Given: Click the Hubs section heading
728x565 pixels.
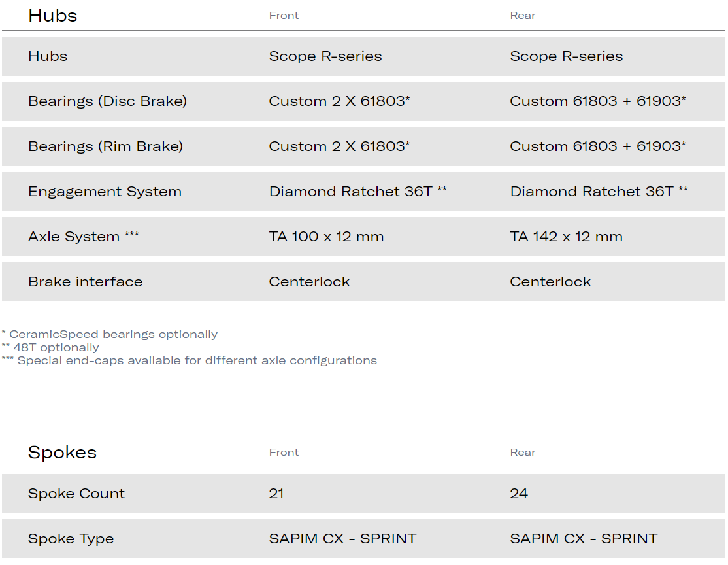Looking at the screenshot, I should (53, 16).
